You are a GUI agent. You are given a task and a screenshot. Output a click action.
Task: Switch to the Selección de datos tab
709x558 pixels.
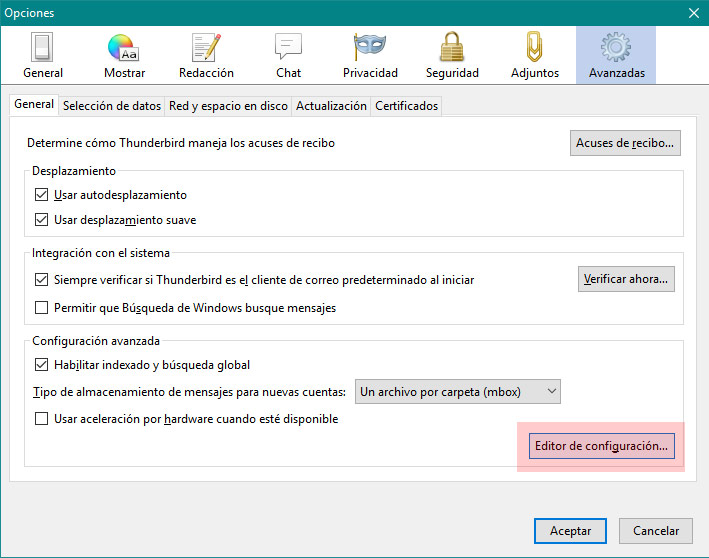coord(111,106)
